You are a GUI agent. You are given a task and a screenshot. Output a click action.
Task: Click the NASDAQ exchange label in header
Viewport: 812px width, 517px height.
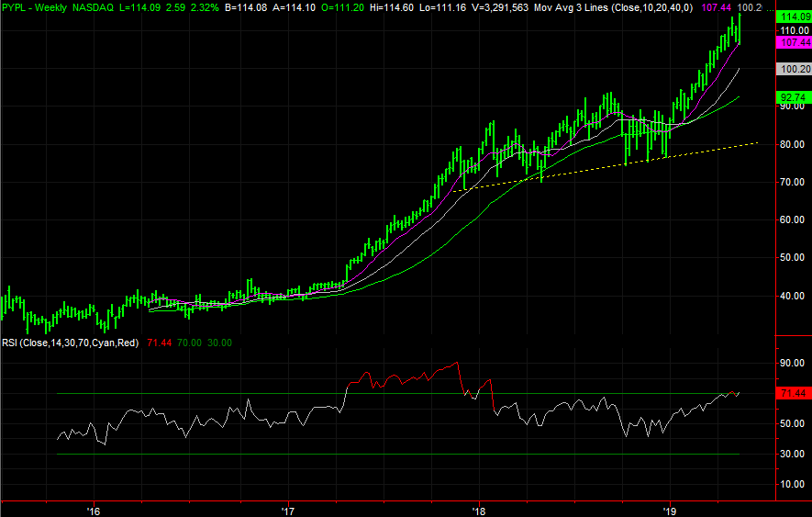[93, 7]
